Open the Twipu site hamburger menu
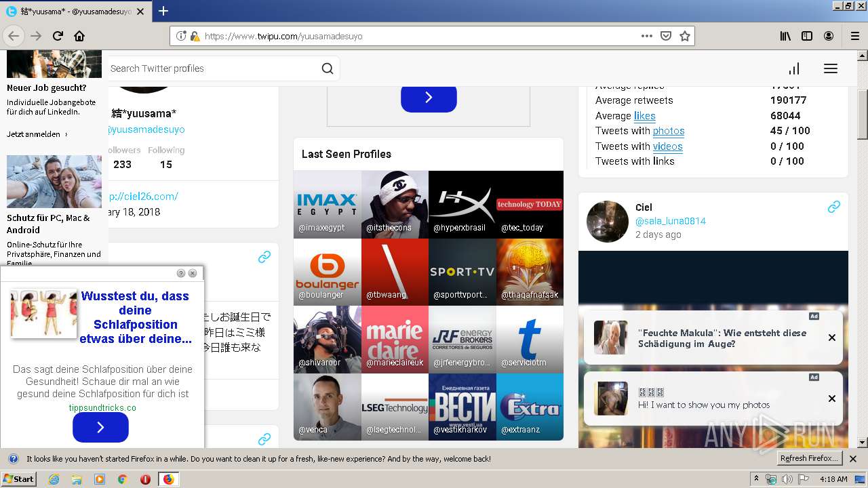868x488 pixels. click(x=831, y=68)
